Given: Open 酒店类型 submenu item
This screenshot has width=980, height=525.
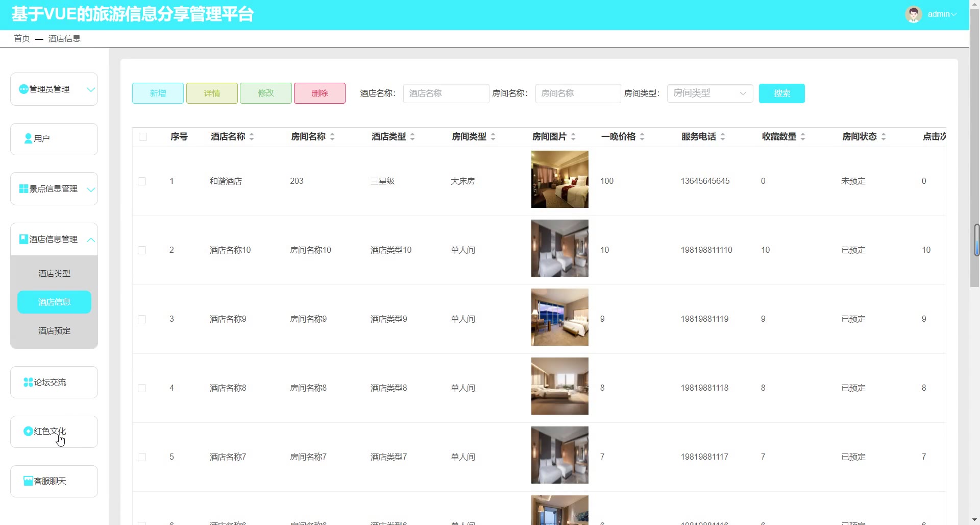Looking at the screenshot, I should (x=54, y=274).
